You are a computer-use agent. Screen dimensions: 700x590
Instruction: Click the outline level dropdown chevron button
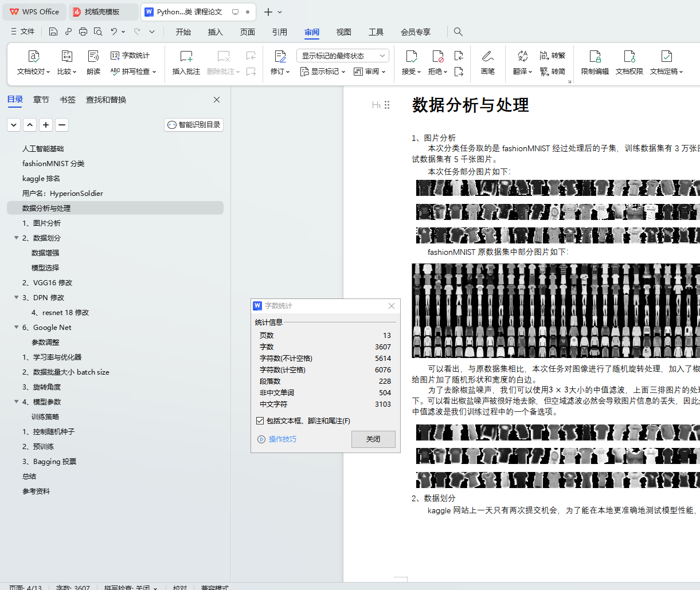(x=14, y=124)
